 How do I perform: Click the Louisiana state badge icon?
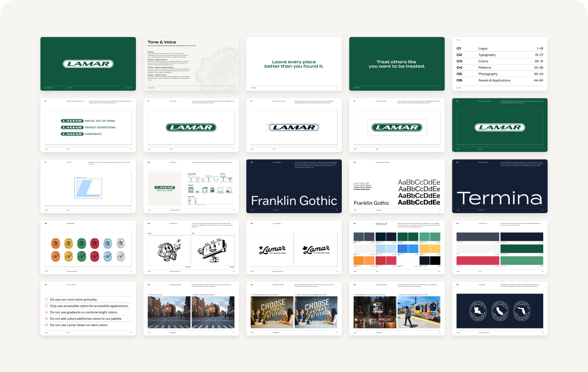[478, 311]
